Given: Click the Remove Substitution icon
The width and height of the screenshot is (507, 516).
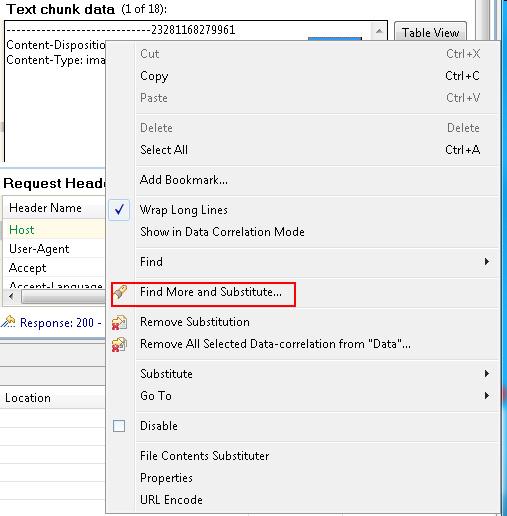Looking at the screenshot, I should click(119, 322).
